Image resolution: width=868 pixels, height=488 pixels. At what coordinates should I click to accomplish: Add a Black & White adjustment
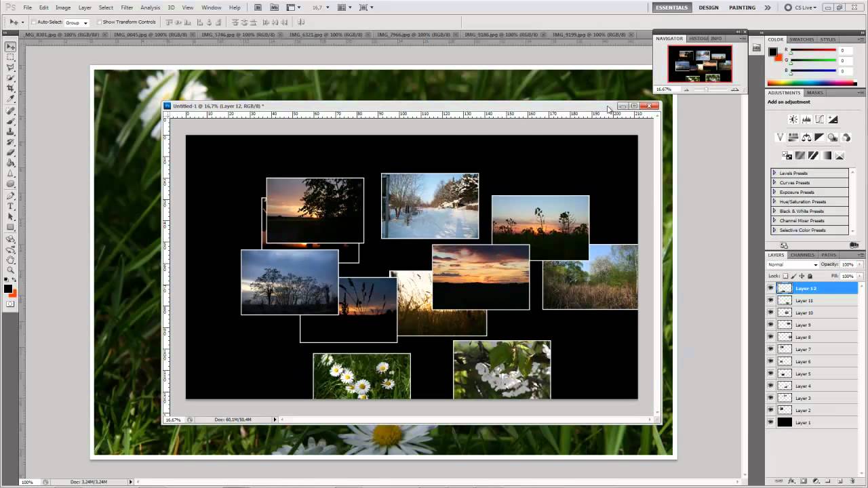click(x=820, y=138)
